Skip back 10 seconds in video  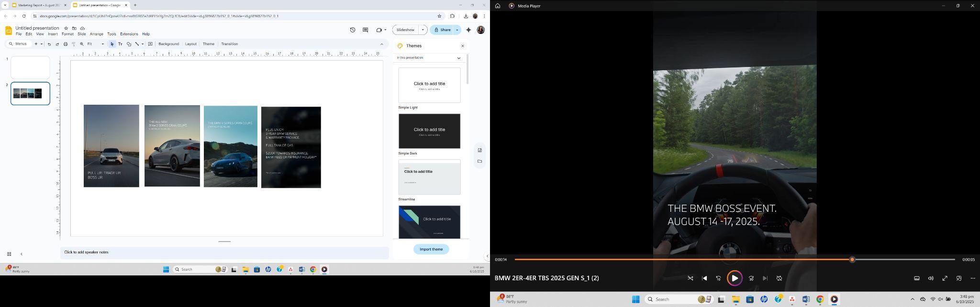718,278
